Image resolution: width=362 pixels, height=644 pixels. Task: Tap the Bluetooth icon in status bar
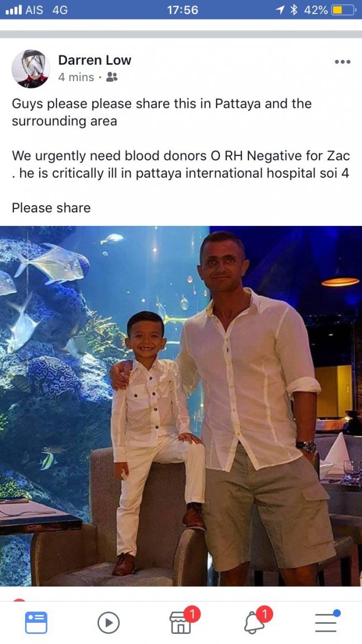[x=293, y=10]
